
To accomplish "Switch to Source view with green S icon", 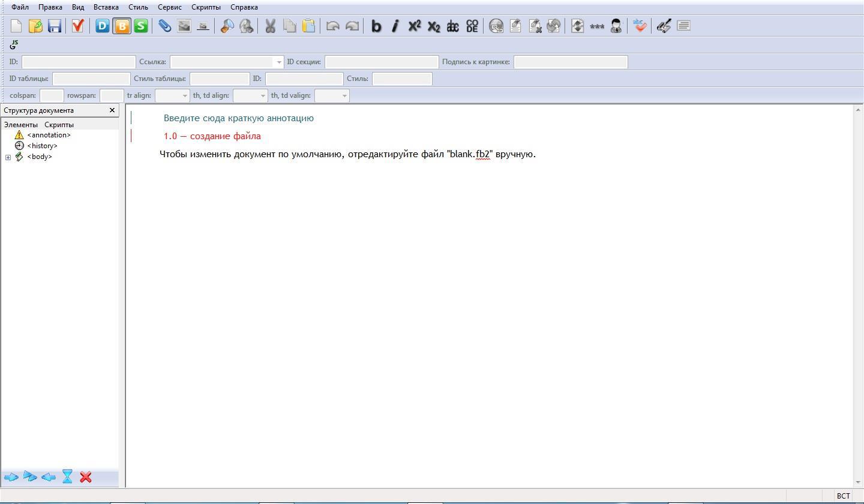I will click(x=141, y=26).
